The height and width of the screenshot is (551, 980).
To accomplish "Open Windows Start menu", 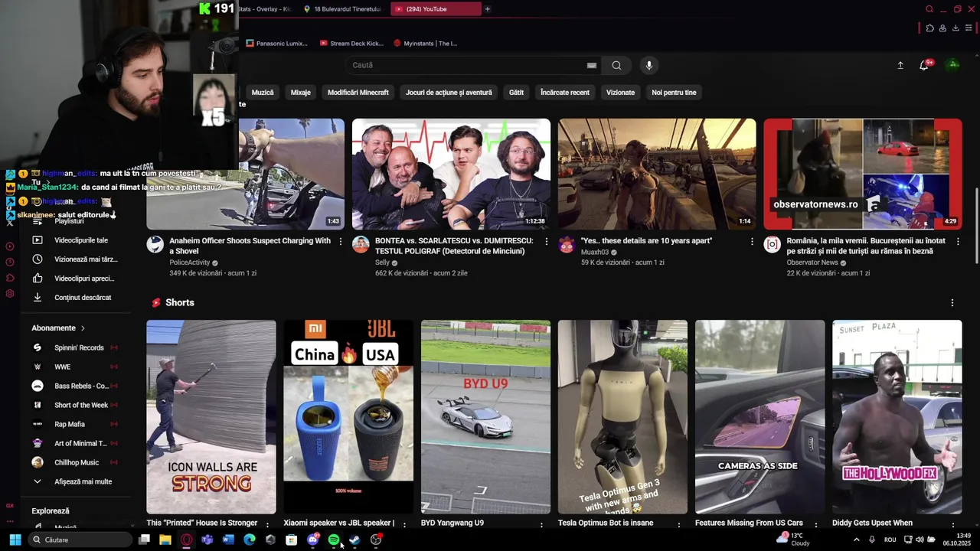I will 15,540.
